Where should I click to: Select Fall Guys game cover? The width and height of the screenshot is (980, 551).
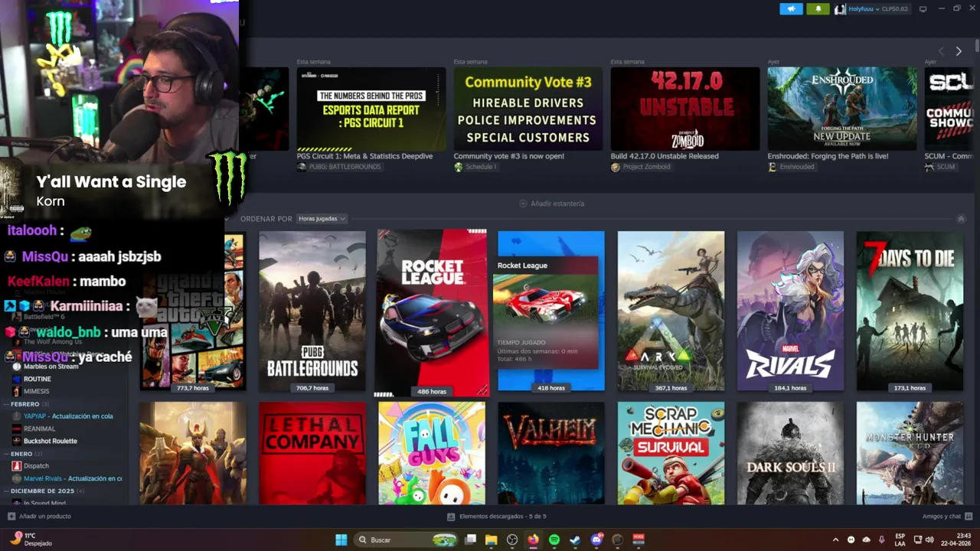pyautogui.click(x=431, y=453)
